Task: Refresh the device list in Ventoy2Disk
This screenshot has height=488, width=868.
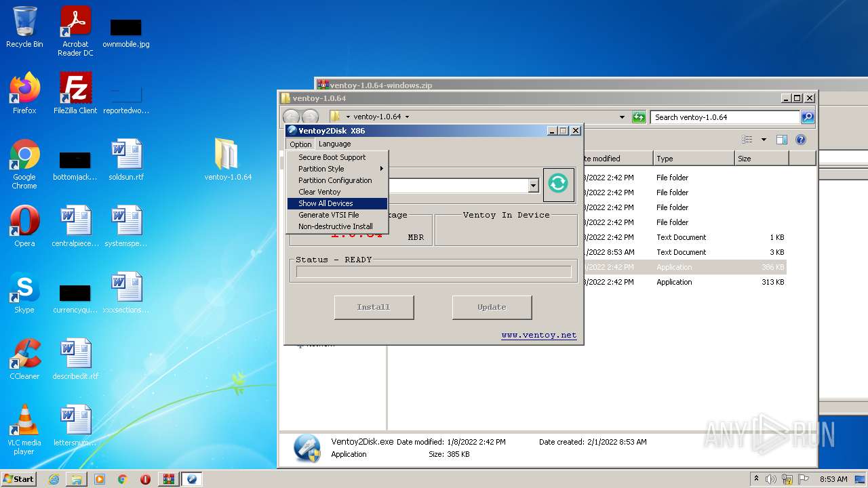Action: coord(558,184)
